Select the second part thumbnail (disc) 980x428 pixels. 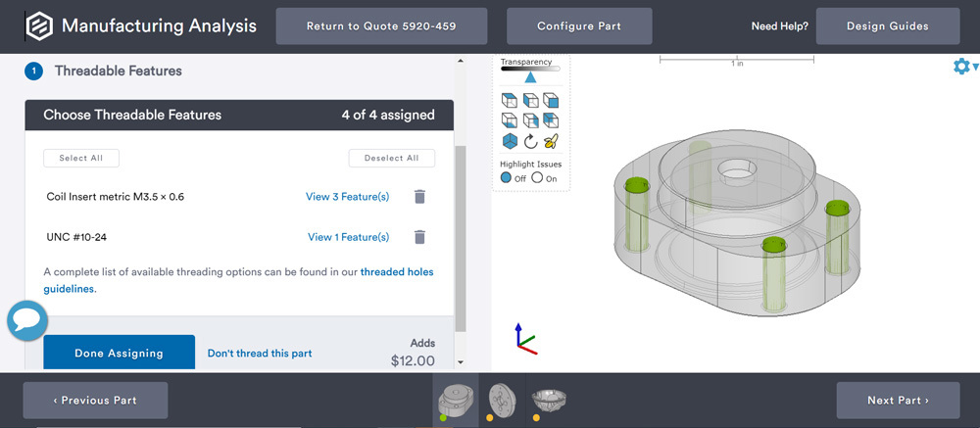(x=500, y=399)
